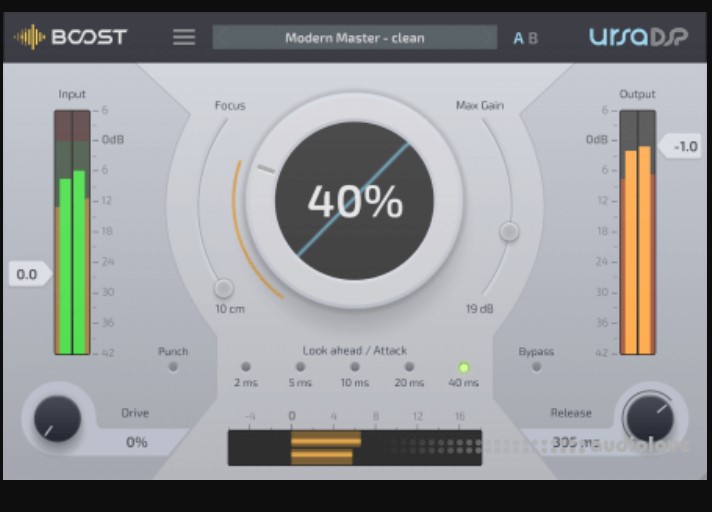Click the Output level meter
Viewport: 712px width, 512px height.
[x=638, y=232]
